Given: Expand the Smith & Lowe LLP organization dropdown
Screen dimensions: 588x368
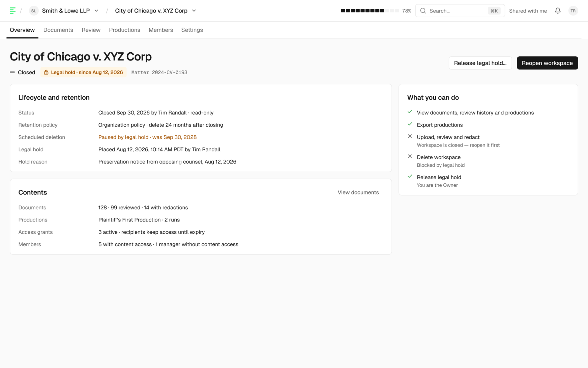Looking at the screenshot, I should pos(96,11).
